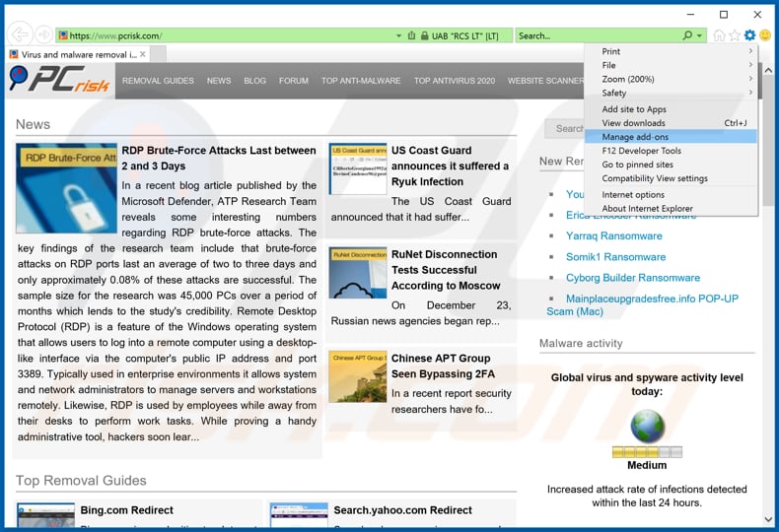
Task: Open Chinese APT Group 2FA article
Action: (x=443, y=366)
